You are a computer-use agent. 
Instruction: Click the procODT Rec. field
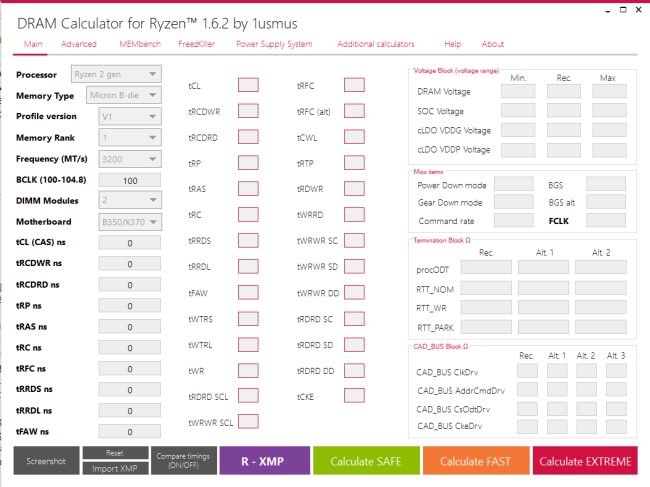tap(486, 267)
